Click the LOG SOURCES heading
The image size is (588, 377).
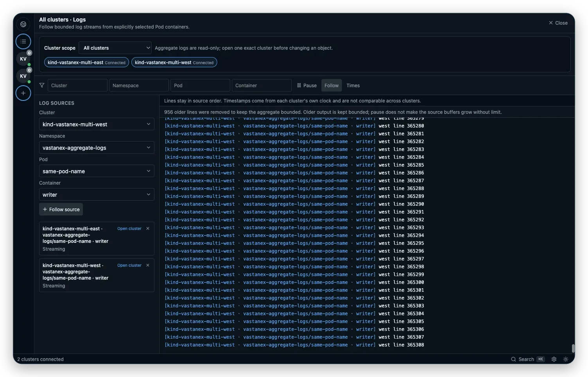(57, 103)
